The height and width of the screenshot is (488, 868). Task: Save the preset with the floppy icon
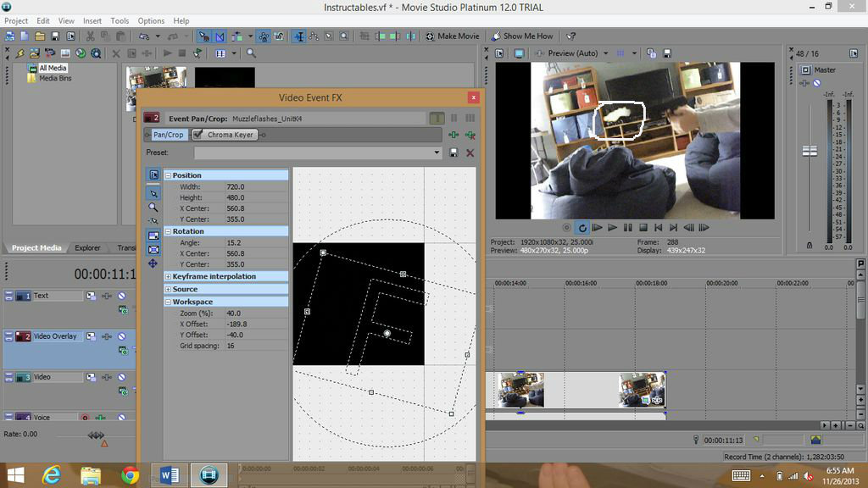(453, 152)
